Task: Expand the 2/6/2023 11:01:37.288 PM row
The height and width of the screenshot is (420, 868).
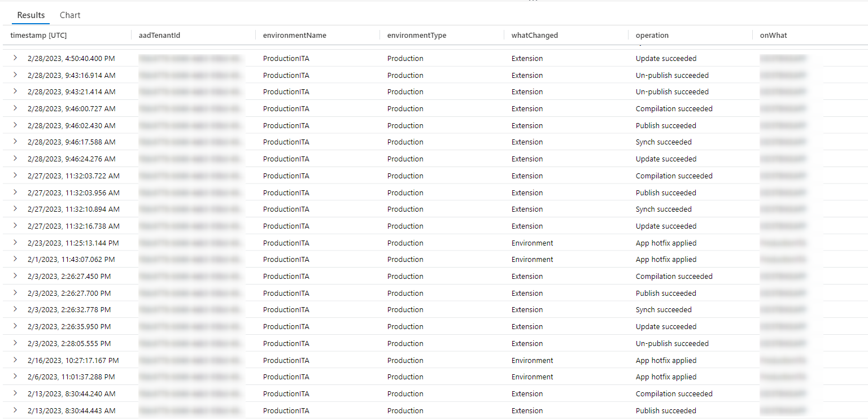Action: [15, 377]
